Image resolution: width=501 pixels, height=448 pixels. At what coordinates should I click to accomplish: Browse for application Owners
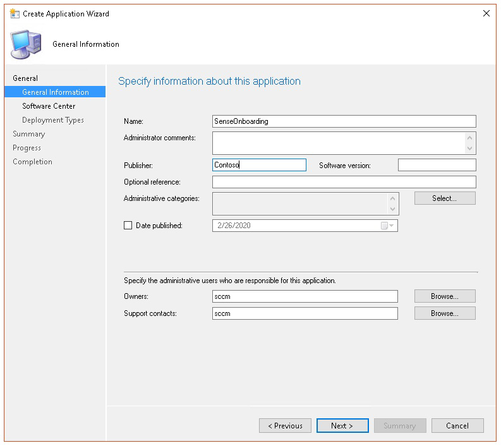coord(445,296)
